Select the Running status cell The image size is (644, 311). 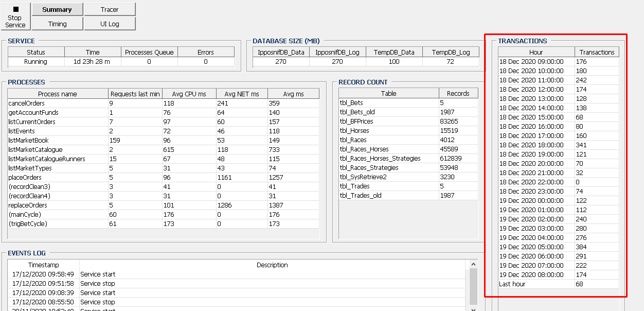coord(36,62)
